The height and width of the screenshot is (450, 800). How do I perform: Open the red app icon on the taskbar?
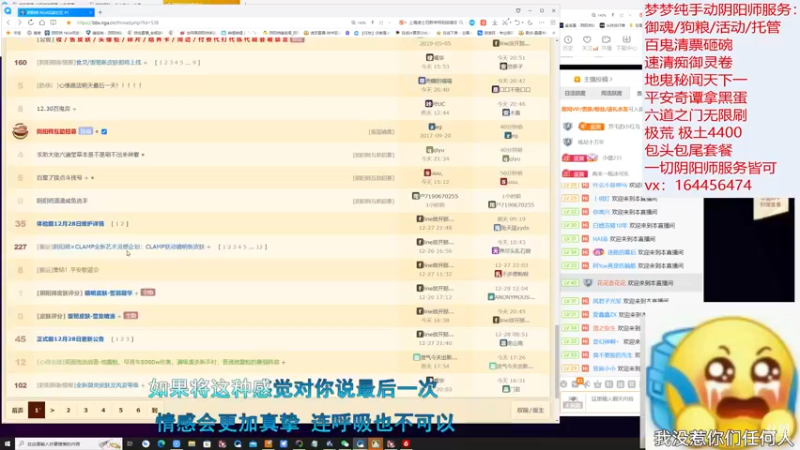(x=406, y=444)
